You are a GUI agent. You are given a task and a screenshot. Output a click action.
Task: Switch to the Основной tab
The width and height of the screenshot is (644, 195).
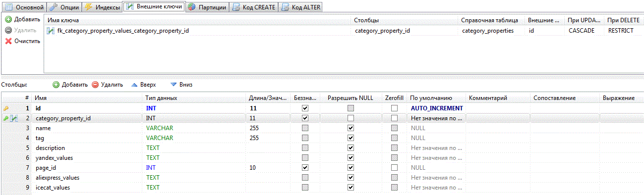pos(23,7)
